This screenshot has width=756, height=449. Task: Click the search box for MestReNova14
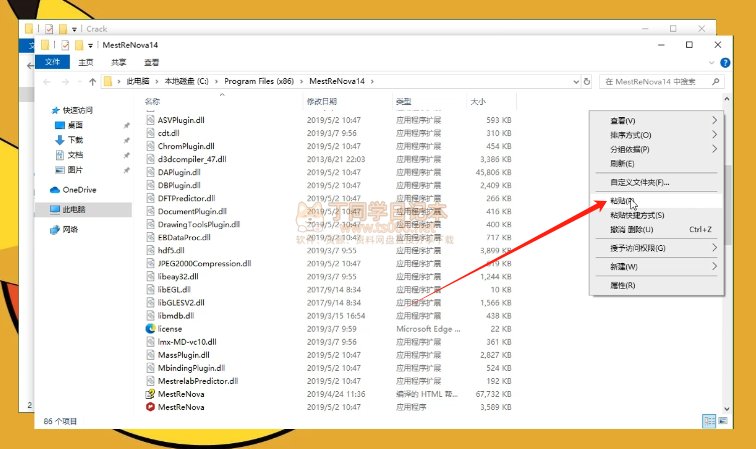coord(662,81)
